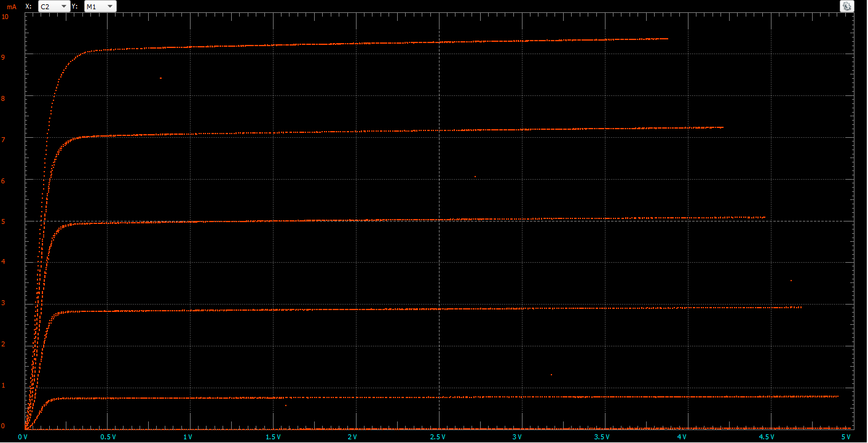The height and width of the screenshot is (443, 868).
Task: Click the right end of the lowest plateau curve
Action: [837, 396]
